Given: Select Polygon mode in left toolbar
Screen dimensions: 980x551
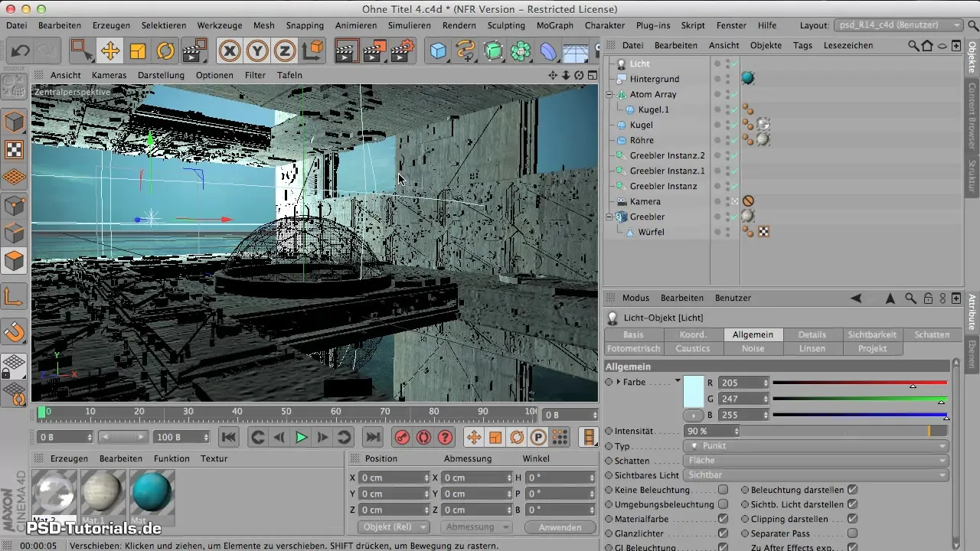Looking at the screenshot, I should point(15,261).
